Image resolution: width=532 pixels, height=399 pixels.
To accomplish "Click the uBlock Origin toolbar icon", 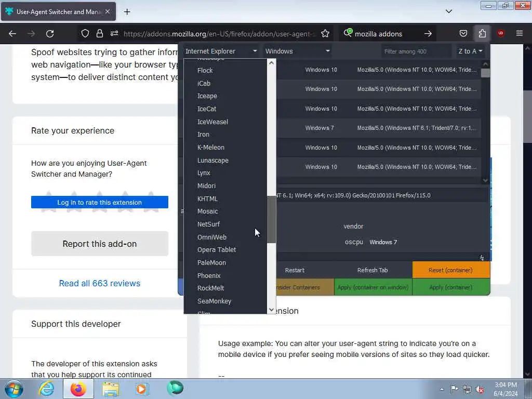I will (x=501, y=33).
